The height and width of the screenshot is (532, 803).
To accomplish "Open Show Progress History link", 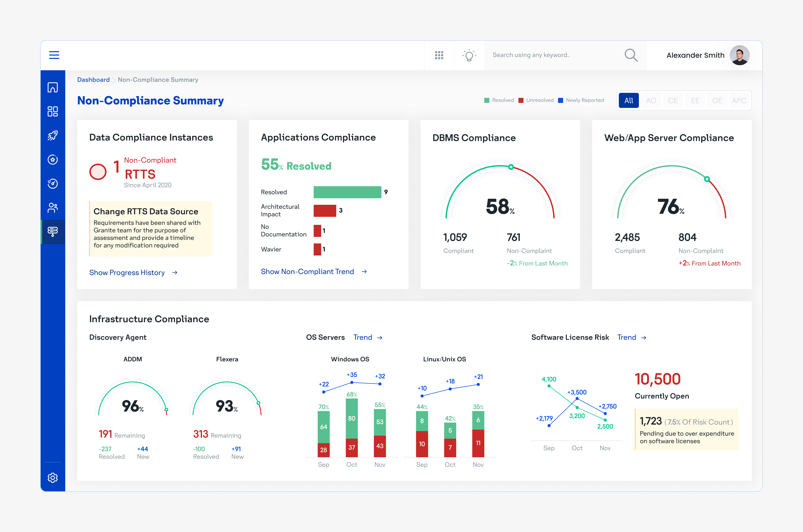I will click(127, 273).
